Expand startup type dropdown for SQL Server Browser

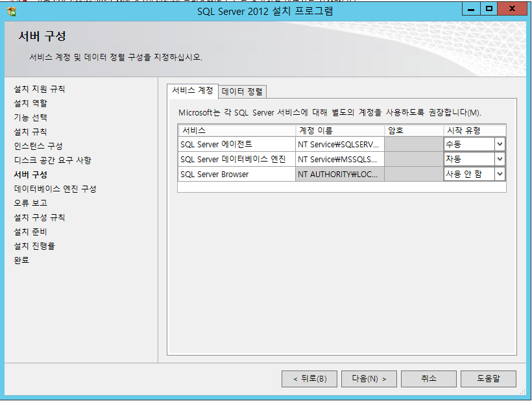point(500,174)
